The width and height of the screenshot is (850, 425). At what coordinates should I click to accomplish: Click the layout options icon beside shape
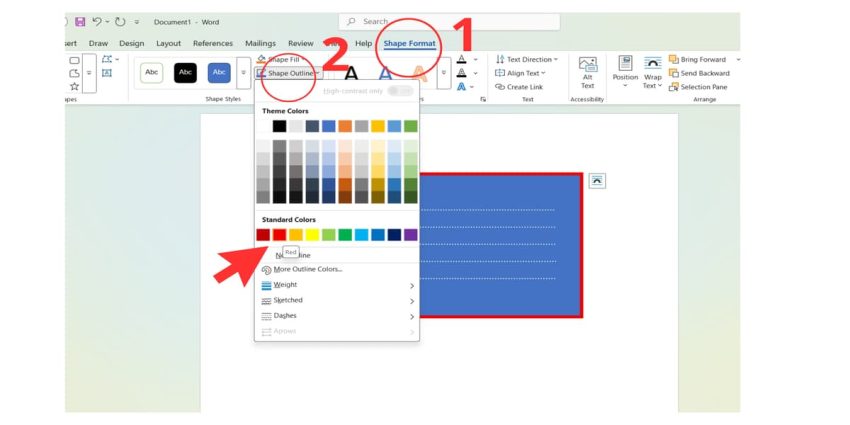click(x=597, y=180)
